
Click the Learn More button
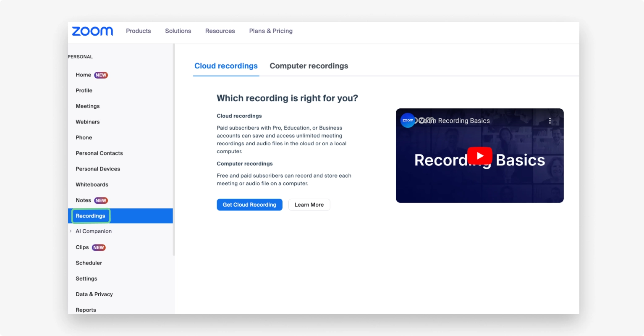point(309,205)
